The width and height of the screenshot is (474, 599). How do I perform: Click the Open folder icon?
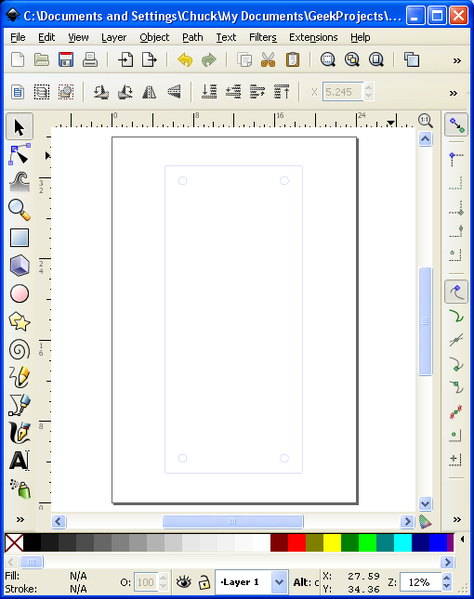[42, 60]
